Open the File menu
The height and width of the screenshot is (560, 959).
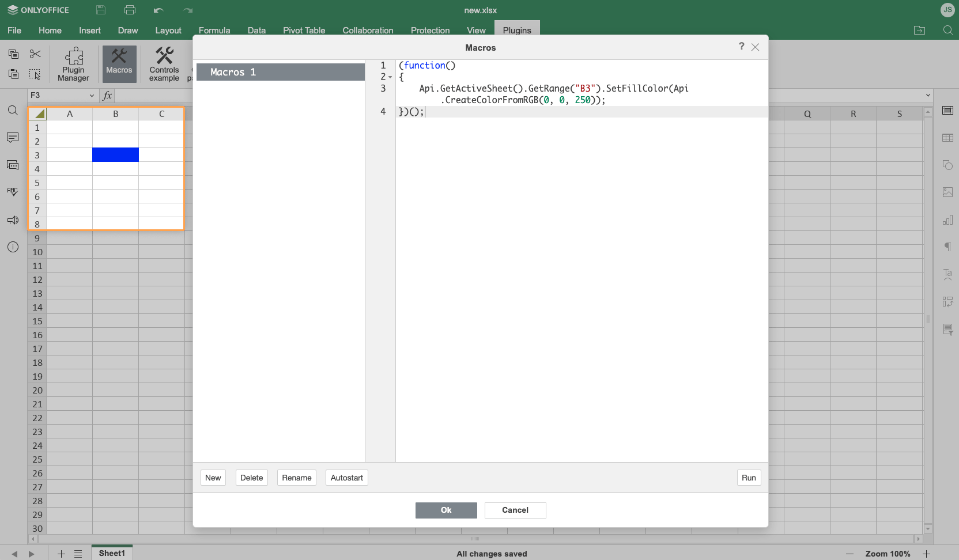point(14,31)
